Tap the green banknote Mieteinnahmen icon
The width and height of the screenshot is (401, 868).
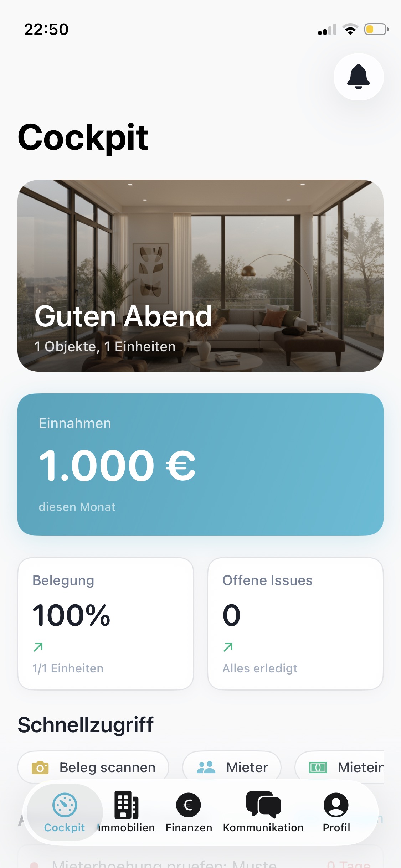[318, 767]
